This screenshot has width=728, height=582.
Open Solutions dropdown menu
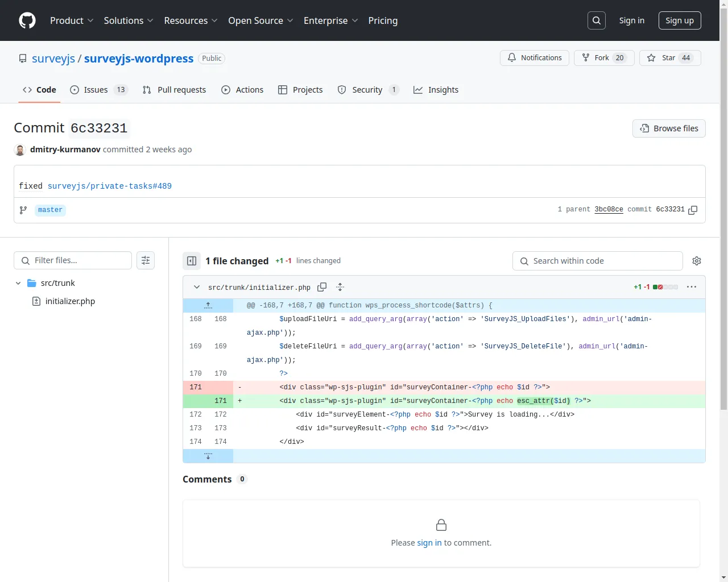click(x=129, y=20)
